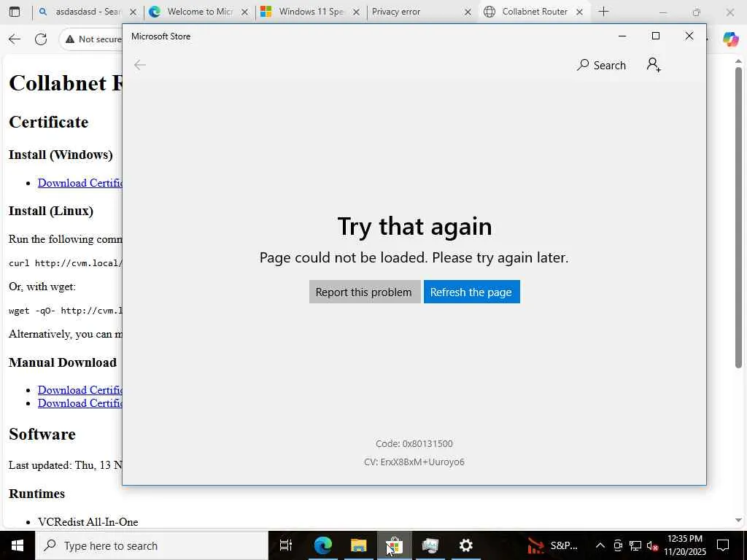
Task: Click the scrollbar up arrow in Edge
Action: pos(738,61)
